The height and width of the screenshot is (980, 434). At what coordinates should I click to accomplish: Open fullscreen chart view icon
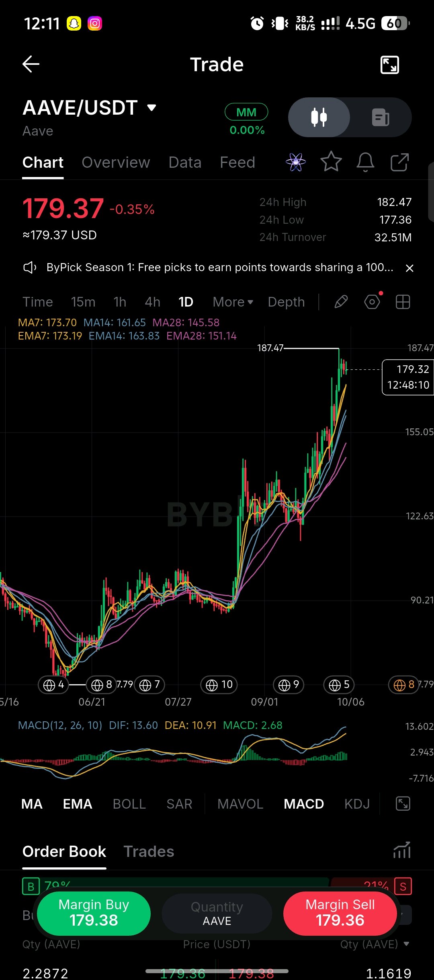click(389, 64)
